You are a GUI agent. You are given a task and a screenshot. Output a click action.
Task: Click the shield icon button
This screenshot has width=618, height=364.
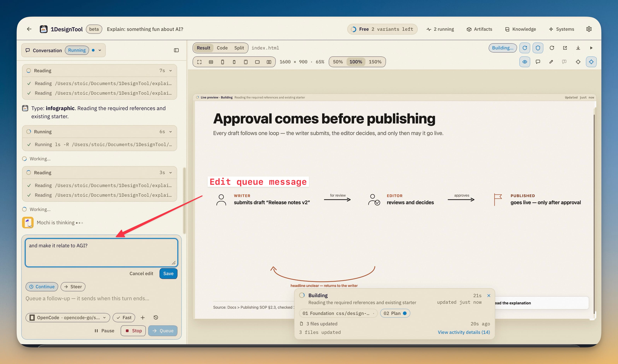(x=538, y=48)
